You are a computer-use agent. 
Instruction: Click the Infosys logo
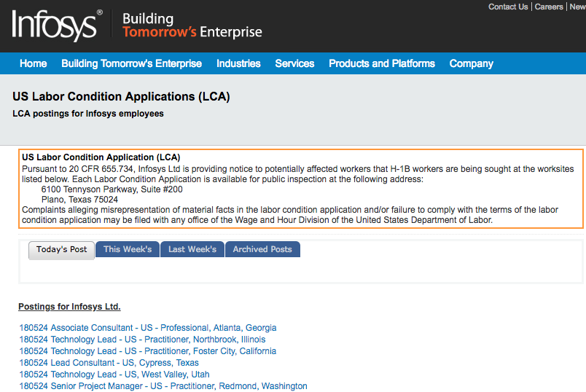click(57, 25)
